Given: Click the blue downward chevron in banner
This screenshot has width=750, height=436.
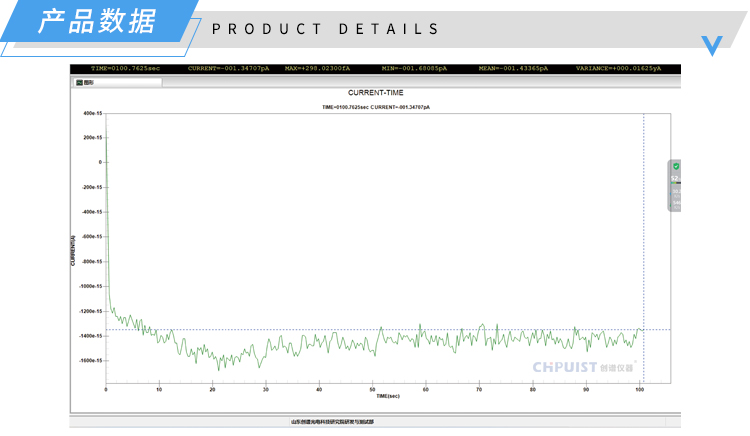Looking at the screenshot, I should pos(712,45).
